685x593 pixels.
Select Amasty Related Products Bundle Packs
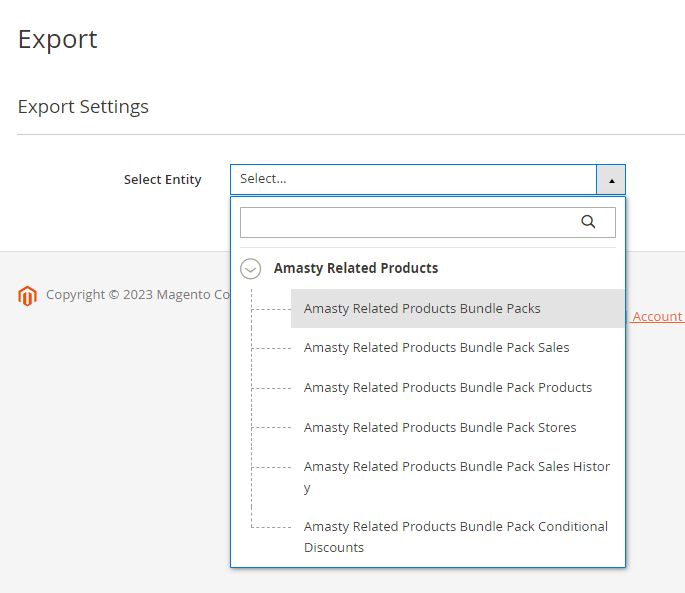coord(458,309)
